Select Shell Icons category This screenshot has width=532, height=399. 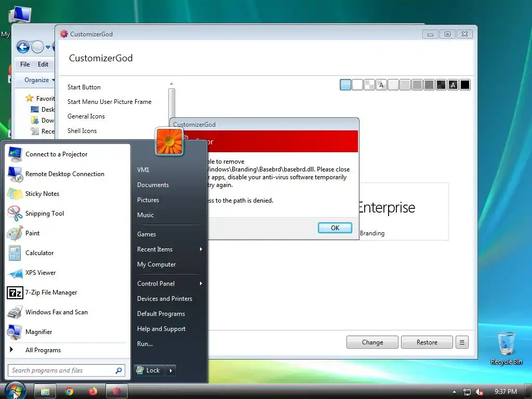(82, 131)
